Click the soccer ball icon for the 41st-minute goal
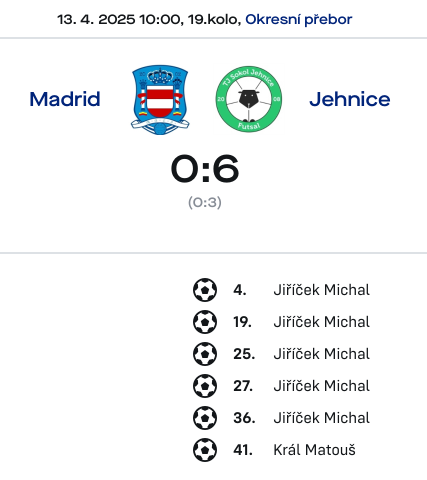Viewport: 427px width, 480px height. [205, 450]
